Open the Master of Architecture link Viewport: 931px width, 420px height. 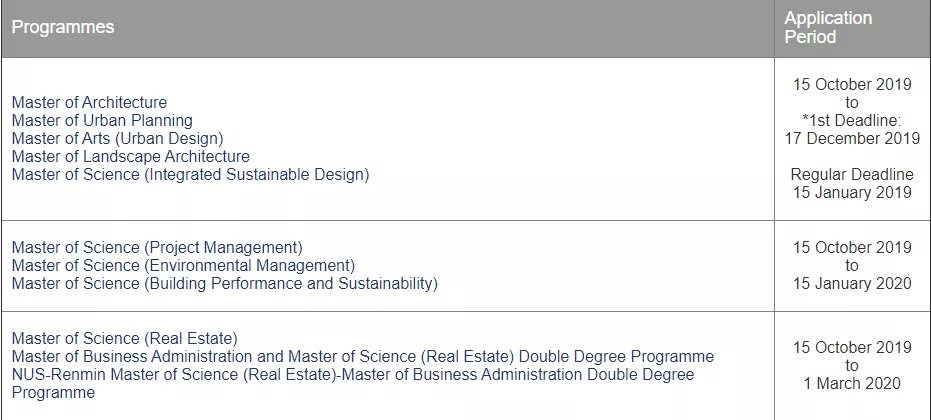(x=89, y=102)
